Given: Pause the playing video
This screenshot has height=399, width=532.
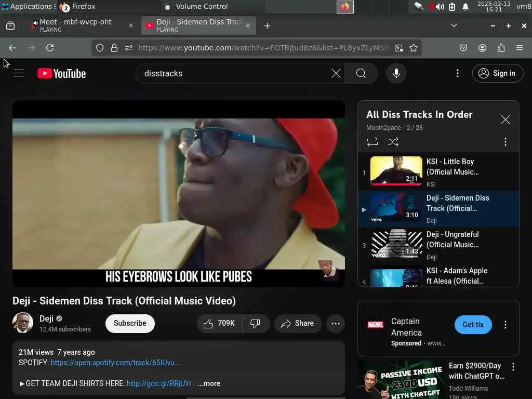Looking at the screenshot, I should [x=179, y=194].
